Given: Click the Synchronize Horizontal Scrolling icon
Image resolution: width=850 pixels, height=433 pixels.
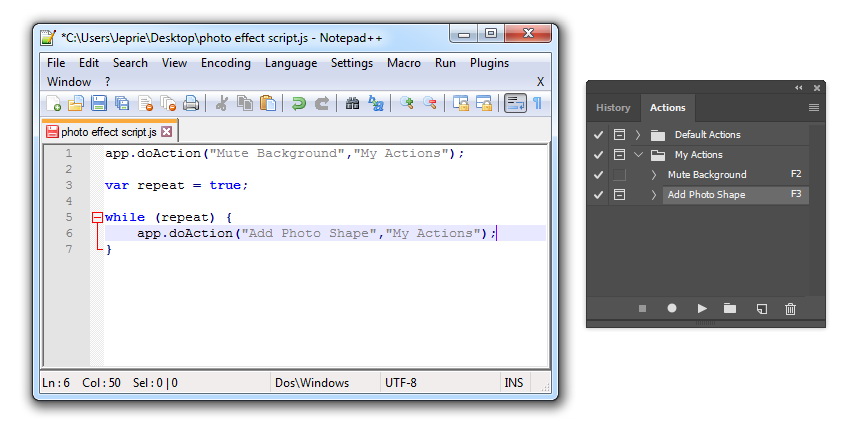Looking at the screenshot, I should pyautogui.click(x=484, y=103).
